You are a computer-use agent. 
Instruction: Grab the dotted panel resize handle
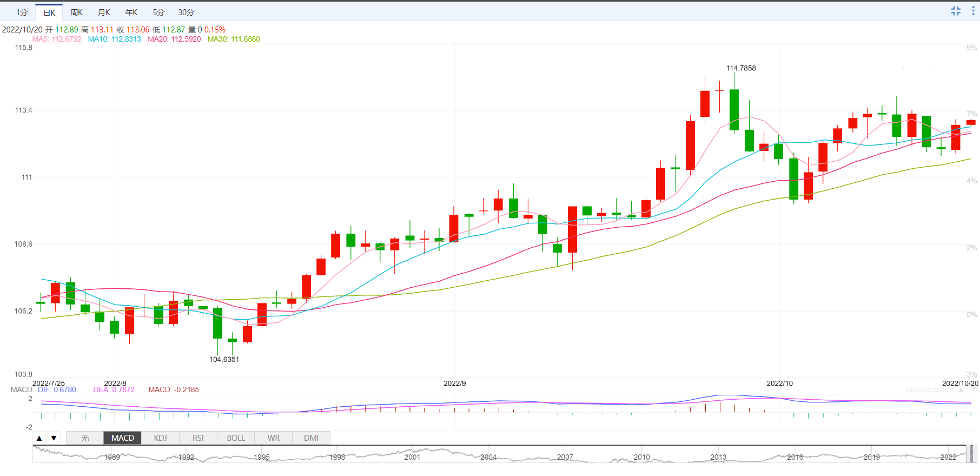929,390
